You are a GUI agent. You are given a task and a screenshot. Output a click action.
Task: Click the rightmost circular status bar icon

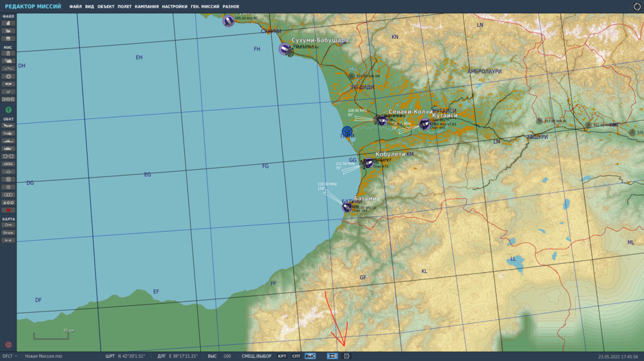[x=346, y=356]
